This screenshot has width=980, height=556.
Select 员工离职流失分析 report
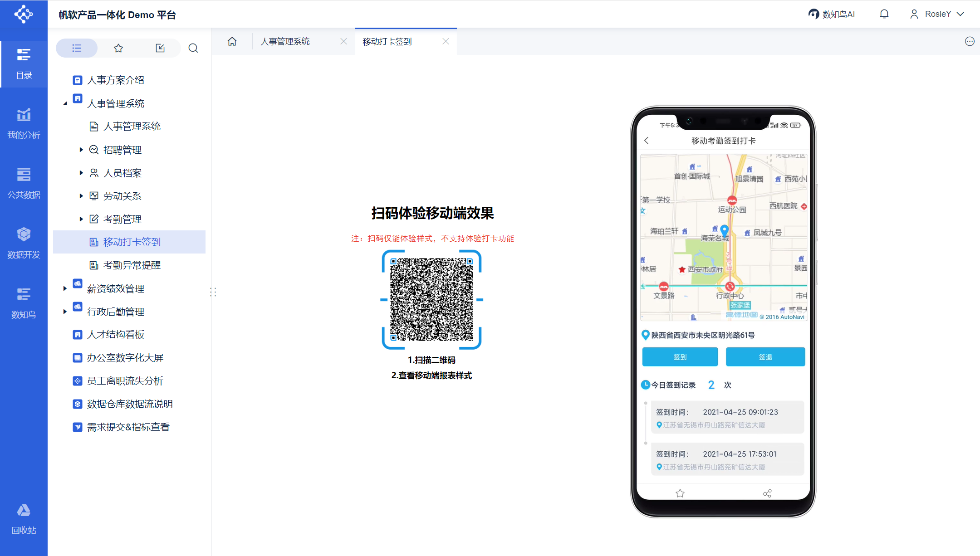(125, 381)
